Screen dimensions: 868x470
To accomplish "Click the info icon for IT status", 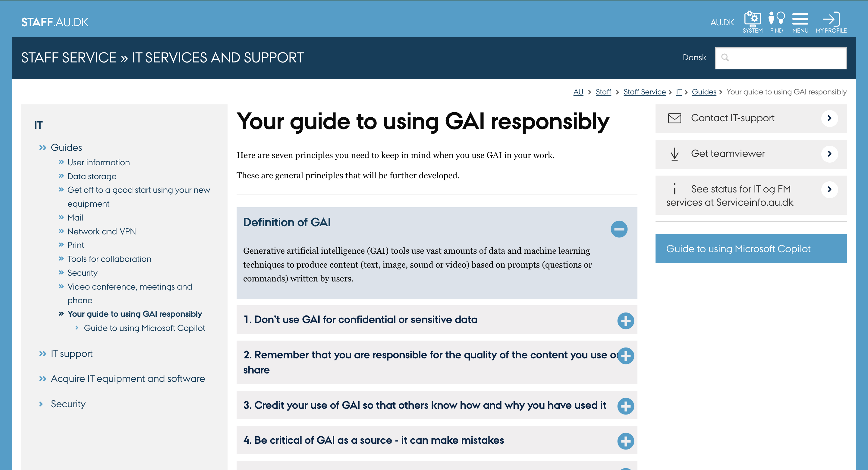I will pos(674,189).
